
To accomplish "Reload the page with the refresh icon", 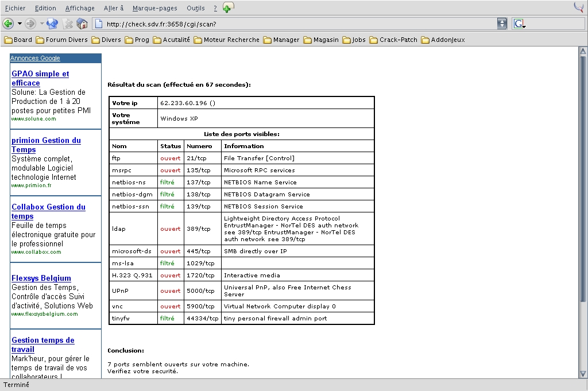I will (52, 24).
